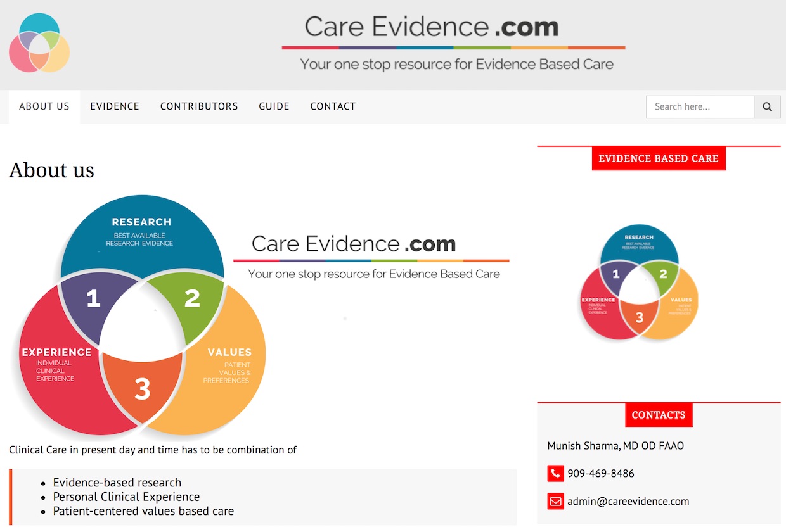The height and width of the screenshot is (532, 786).
Task: Open the EVIDENCE menu item
Action: click(x=115, y=106)
